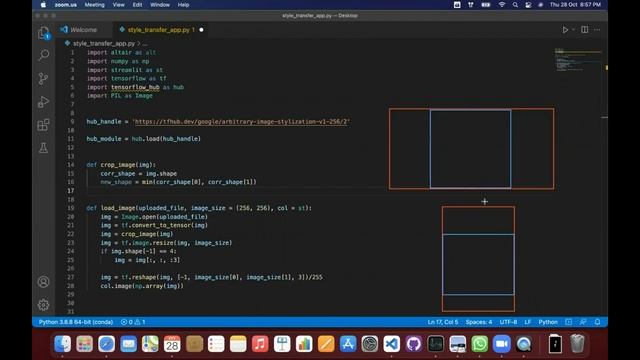Click on 'def crop_image(img):' line
The height and width of the screenshot is (360, 640).
click(121, 165)
